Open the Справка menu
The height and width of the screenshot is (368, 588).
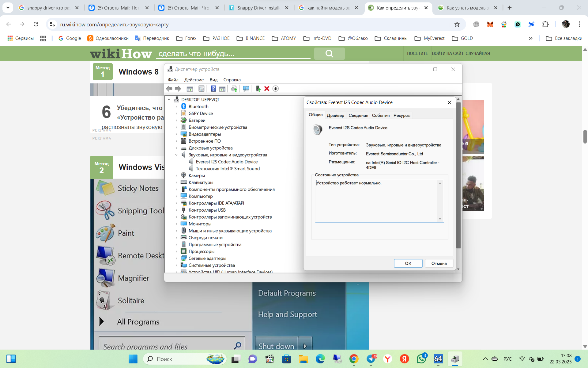coord(232,80)
